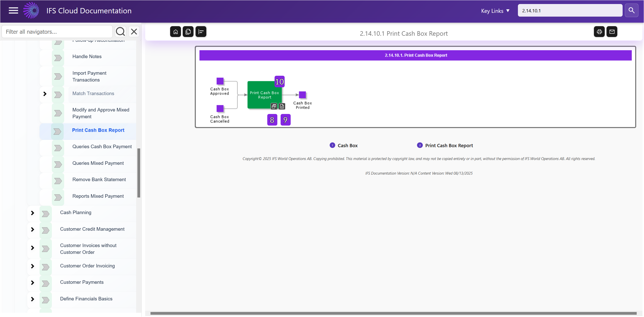The image size is (644, 317).
Task: Select Queries Cash Box Payment in navigator
Action: [x=102, y=147]
